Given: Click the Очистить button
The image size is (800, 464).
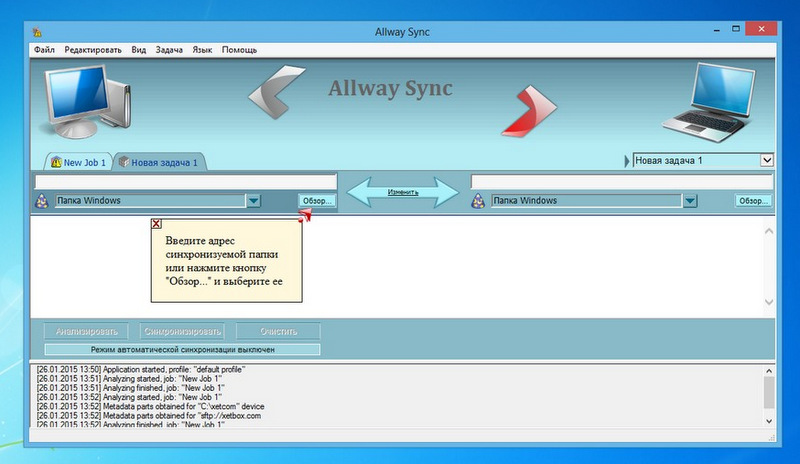Looking at the screenshot, I should tap(278, 331).
